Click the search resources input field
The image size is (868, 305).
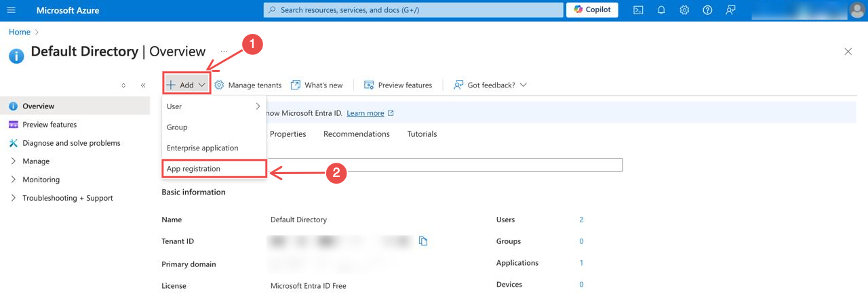[414, 10]
